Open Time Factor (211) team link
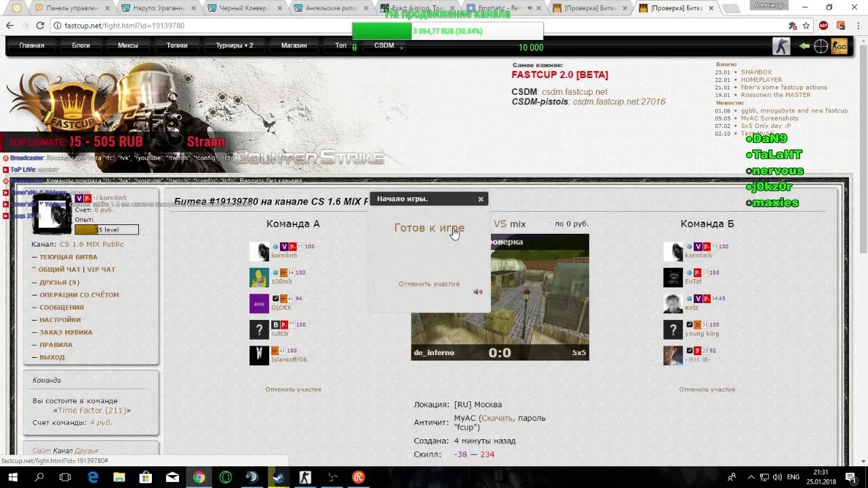Image resolution: width=868 pixels, height=488 pixels. pos(92,410)
